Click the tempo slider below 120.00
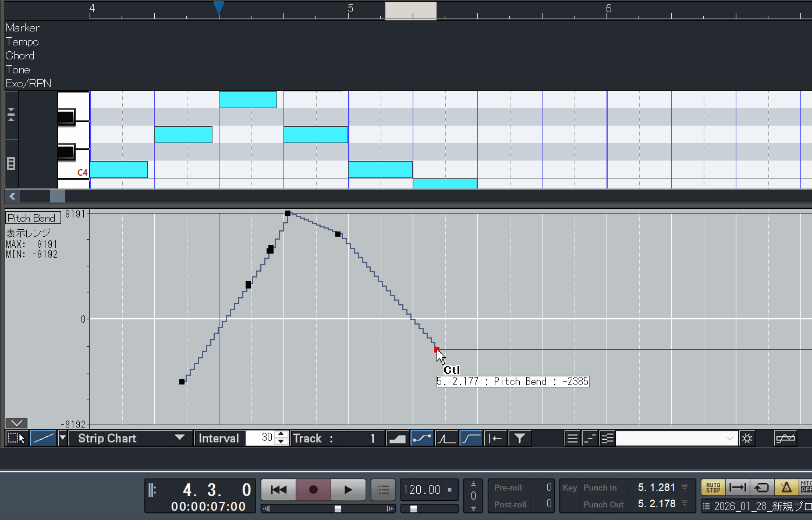Image resolution: width=812 pixels, height=520 pixels. tap(413, 508)
